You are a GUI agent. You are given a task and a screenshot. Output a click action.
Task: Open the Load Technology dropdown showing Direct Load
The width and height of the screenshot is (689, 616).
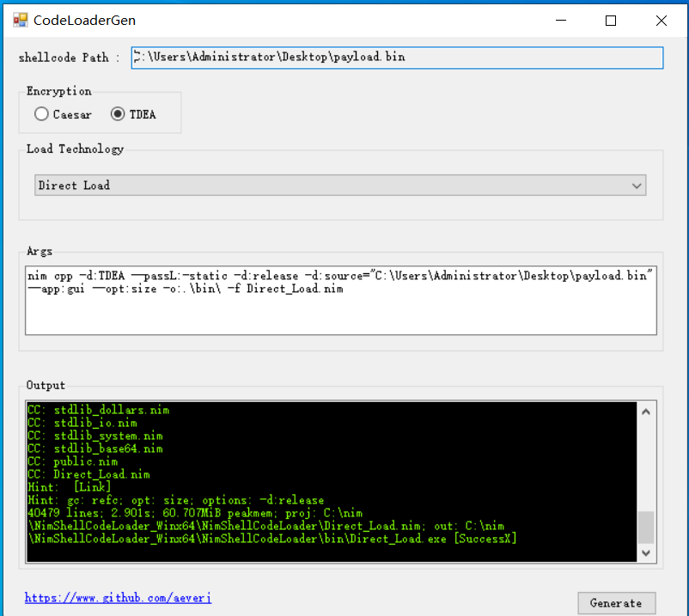click(x=340, y=185)
